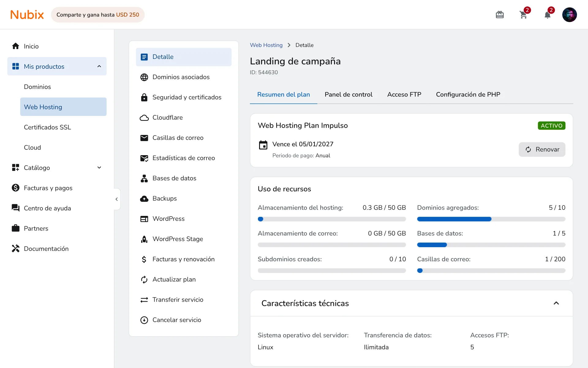Viewport: 588px width, 368px height.
Task: Open Casillas de correo envelope icon
Action: (x=144, y=138)
